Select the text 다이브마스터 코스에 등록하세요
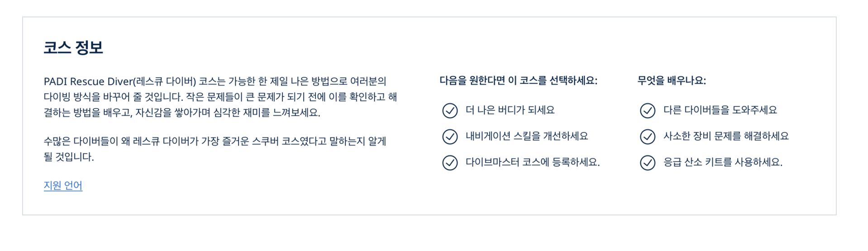The height and width of the screenshot is (251, 868). click(533, 162)
